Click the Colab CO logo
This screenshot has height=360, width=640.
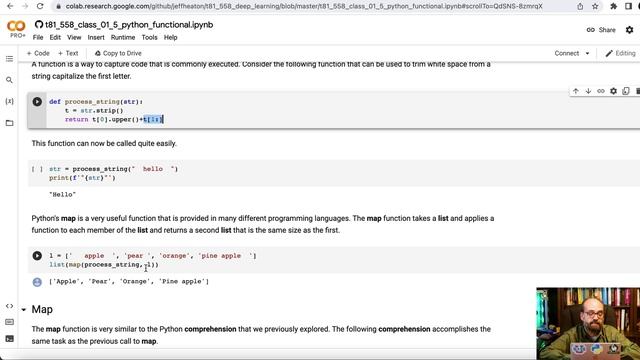point(16,27)
